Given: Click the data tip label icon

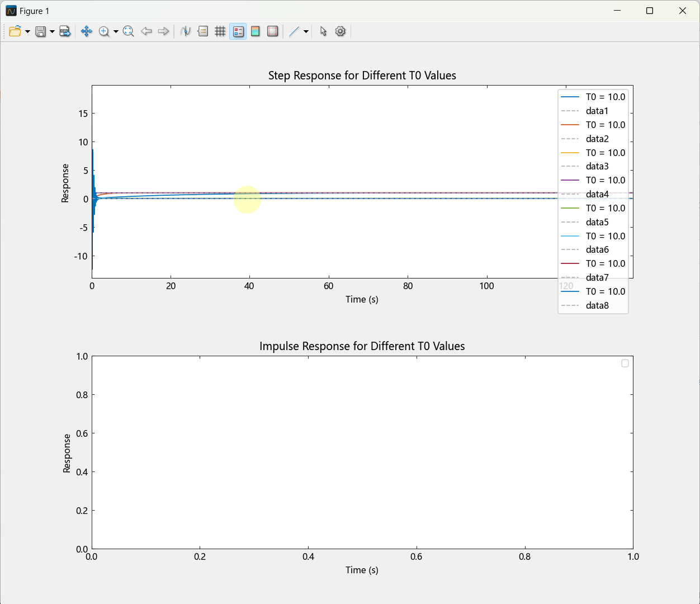Looking at the screenshot, I should click(x=203, y=31).
